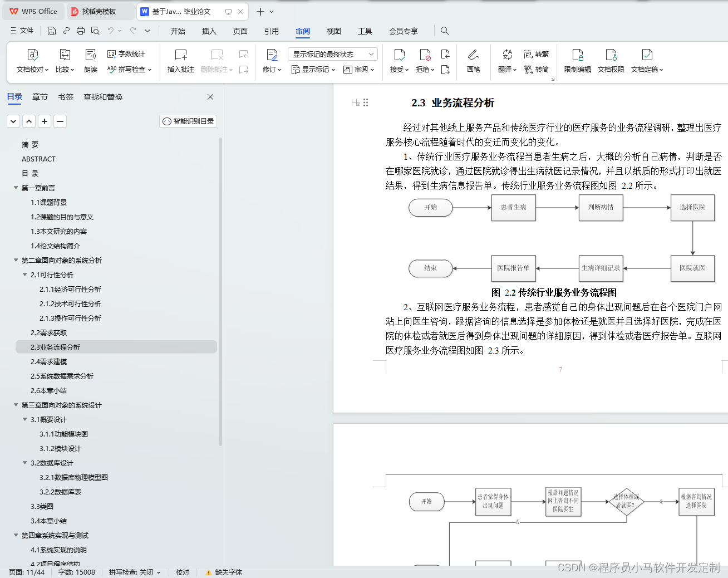The width and height of the screenshot is (728, 578).
Task: Collapse the 3.2数据库设计 node
Action: click(x=25, y=463)
